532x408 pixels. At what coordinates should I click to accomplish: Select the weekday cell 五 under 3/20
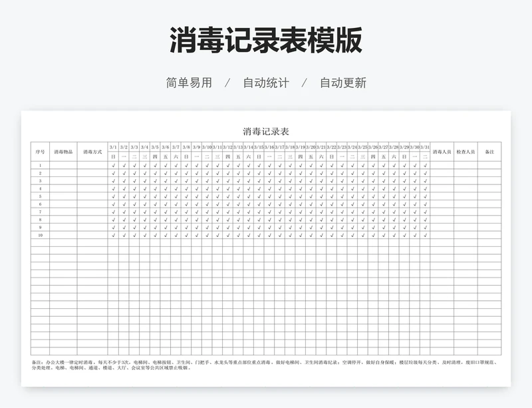[311, 156]
